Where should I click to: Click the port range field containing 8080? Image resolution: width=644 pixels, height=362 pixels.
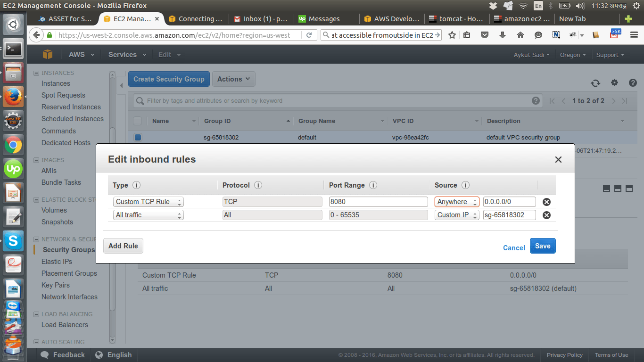(378, 202)
